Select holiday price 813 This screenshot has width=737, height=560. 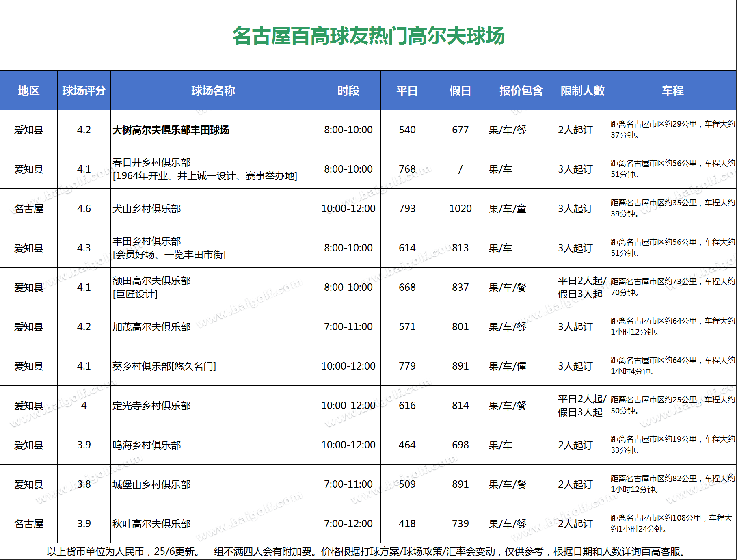[x=460, y=248]
